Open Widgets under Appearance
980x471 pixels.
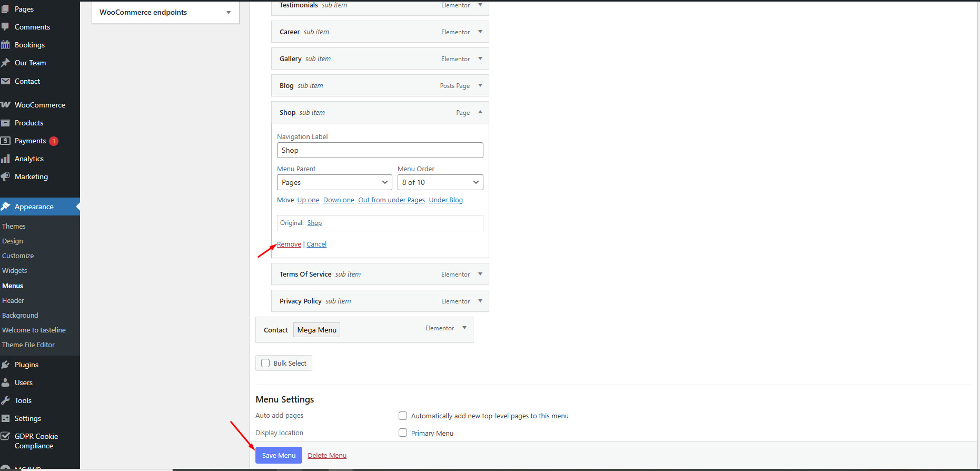tap(15, 270)
